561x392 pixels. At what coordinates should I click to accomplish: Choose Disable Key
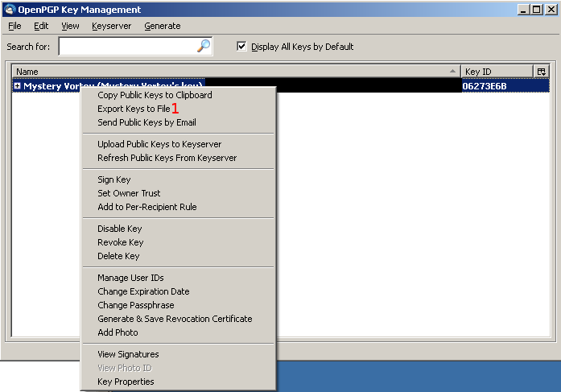tap(178, 229)
